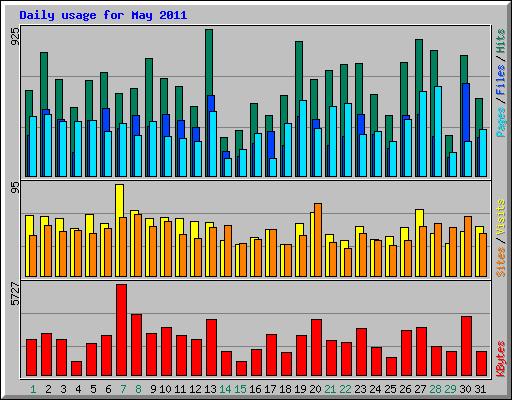Click the 'Daily usage for May 2011' title
Viewport: 512px width, 400px height.
point(103,15)
